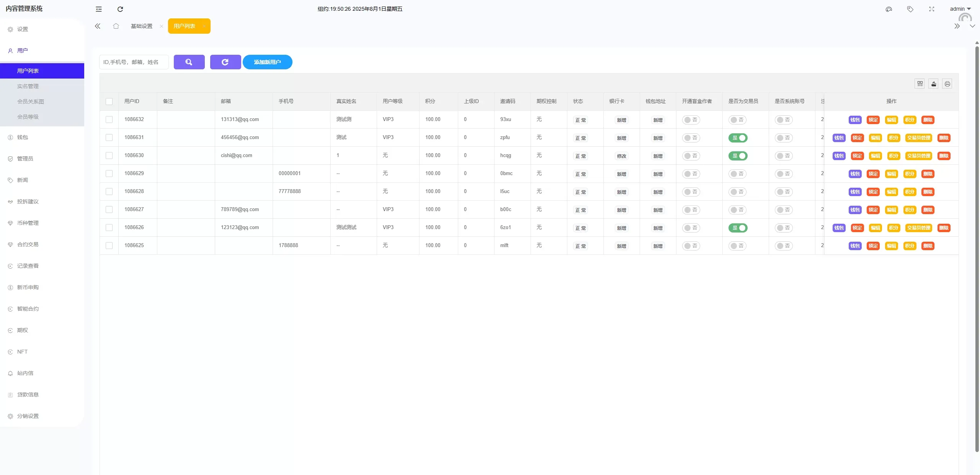
Task: Click the page refresh icon in header
Action: (x=120, y=9)
